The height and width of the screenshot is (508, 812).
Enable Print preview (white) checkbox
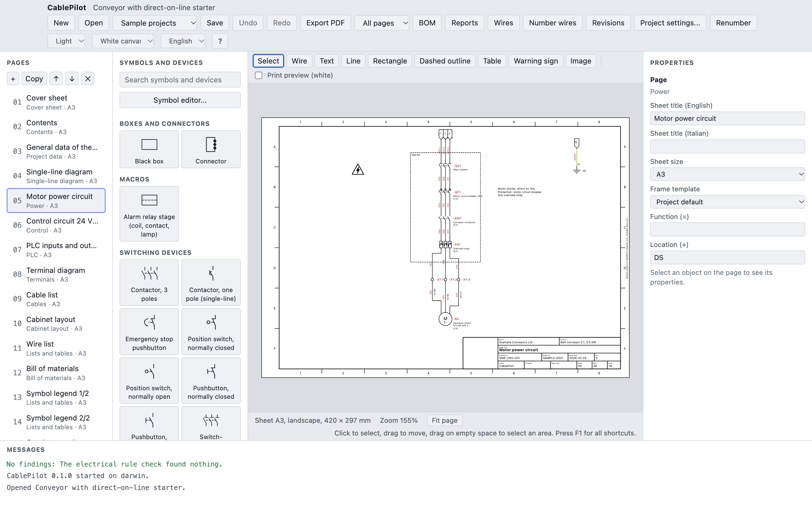(x=258, y=75)
